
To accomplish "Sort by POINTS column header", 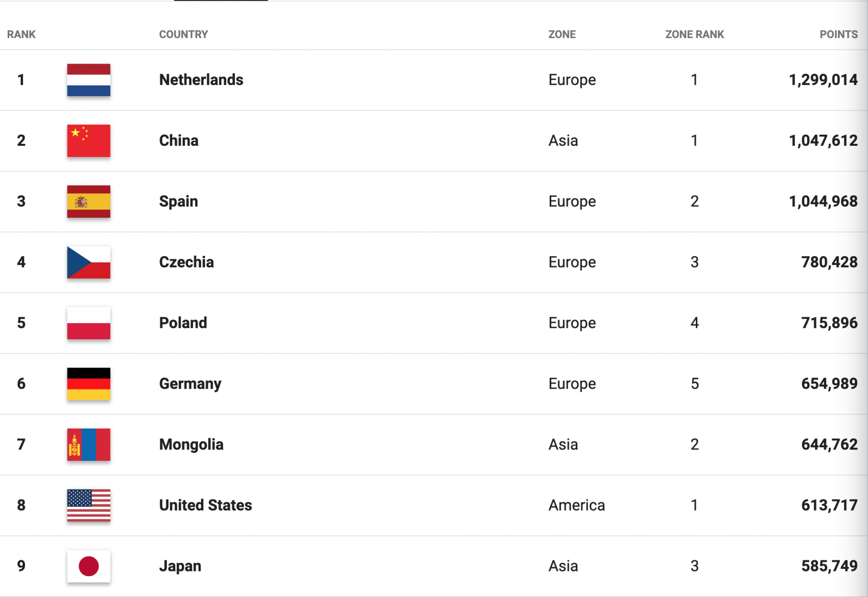I will point(839,34).
